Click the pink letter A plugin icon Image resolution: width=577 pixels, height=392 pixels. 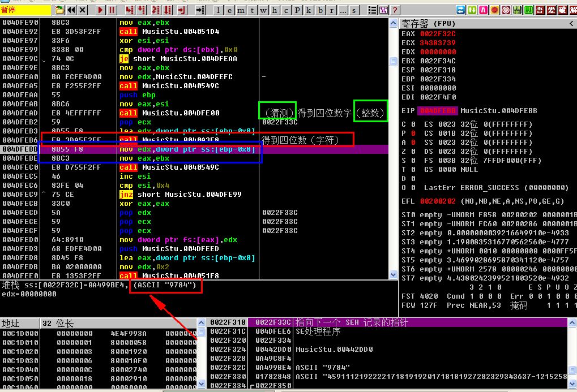484,10
